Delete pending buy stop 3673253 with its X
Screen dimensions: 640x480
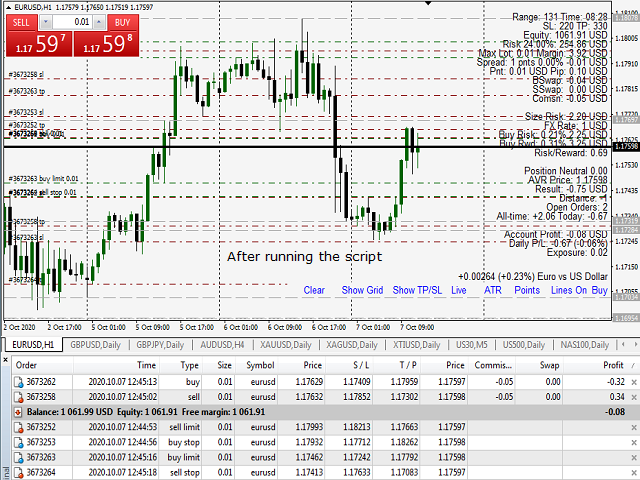(x=634, y=443)
